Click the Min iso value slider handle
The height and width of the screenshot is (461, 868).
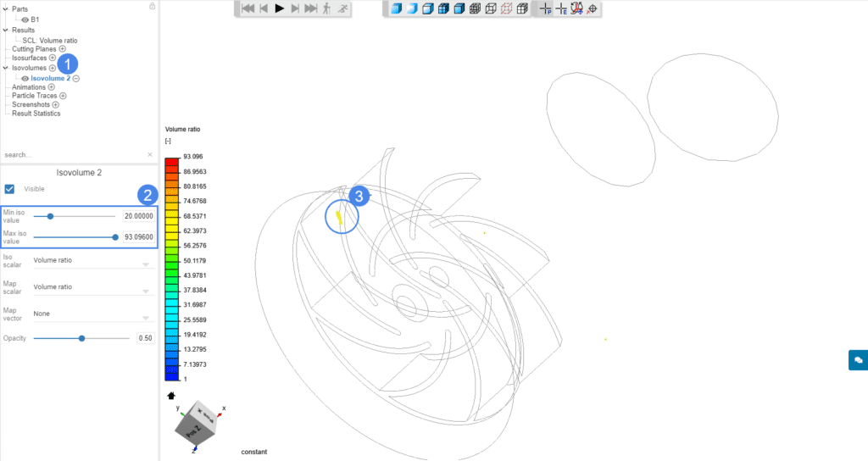50,216
